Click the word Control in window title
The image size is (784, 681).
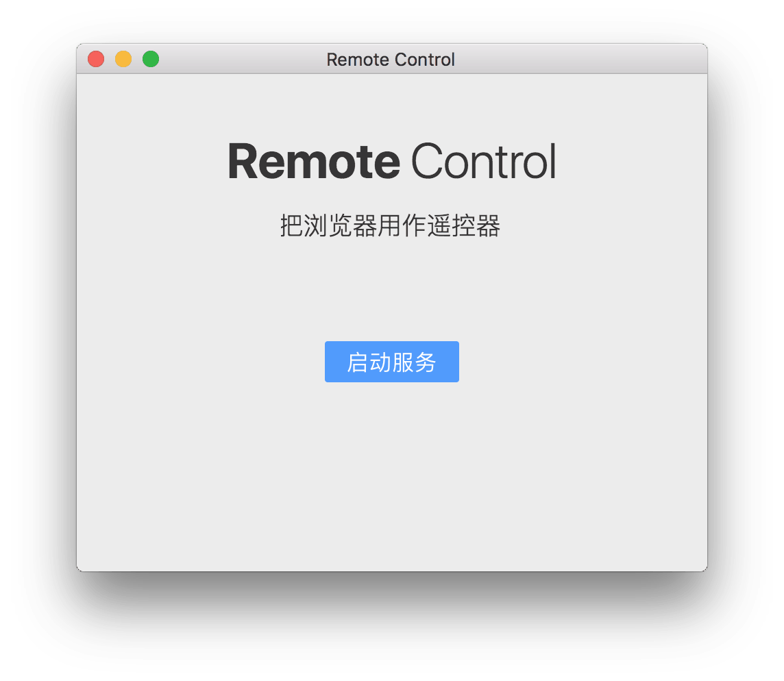coord(425,60)
